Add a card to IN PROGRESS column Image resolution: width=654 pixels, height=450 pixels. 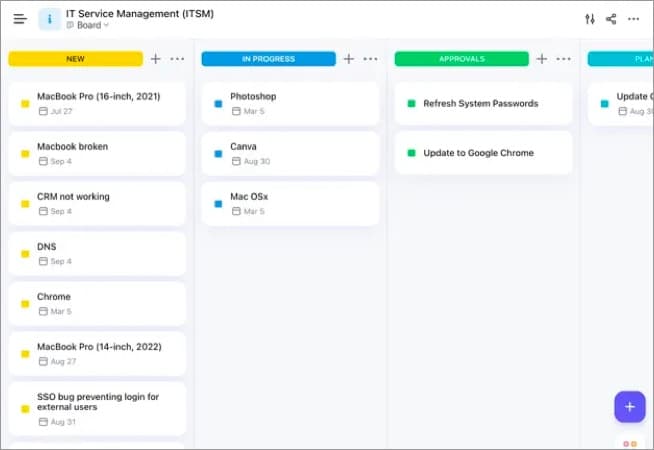[348, 59]
